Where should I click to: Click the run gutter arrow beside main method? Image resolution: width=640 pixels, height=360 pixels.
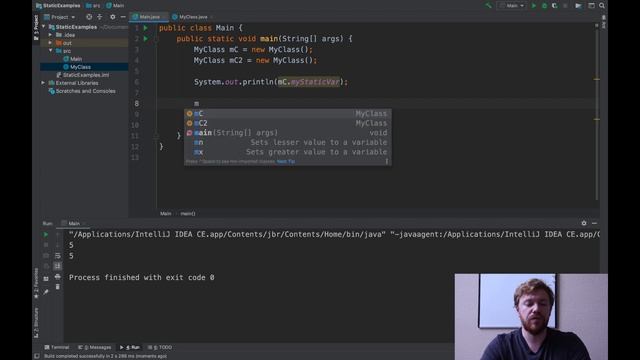146,39
